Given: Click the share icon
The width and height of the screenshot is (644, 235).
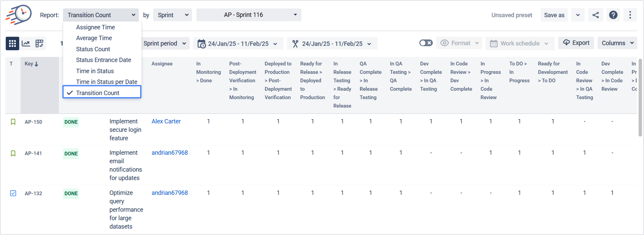Looking at the screenshot, I should coord(595,15).
